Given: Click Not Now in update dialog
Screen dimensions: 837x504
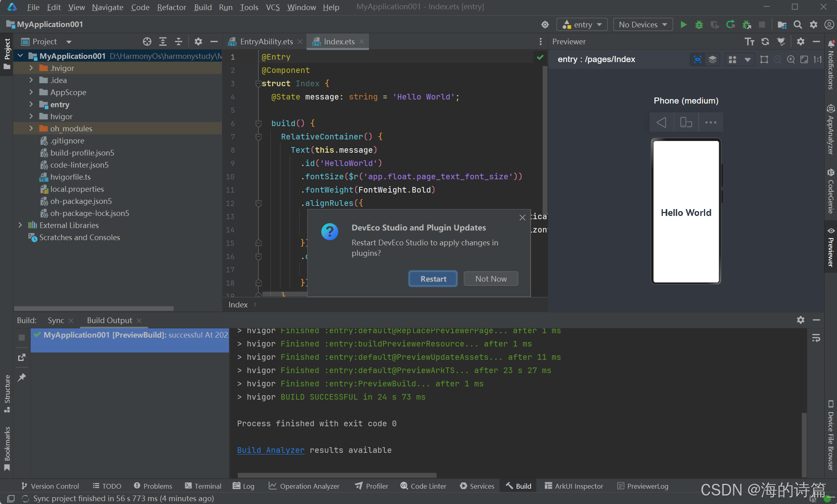Looking at the screenshot, I should point(491,279).
